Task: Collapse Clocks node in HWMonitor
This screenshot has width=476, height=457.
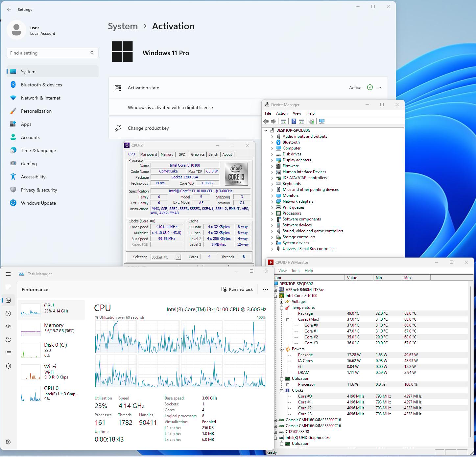Action: pyautogui.click(x=282, y=391)
